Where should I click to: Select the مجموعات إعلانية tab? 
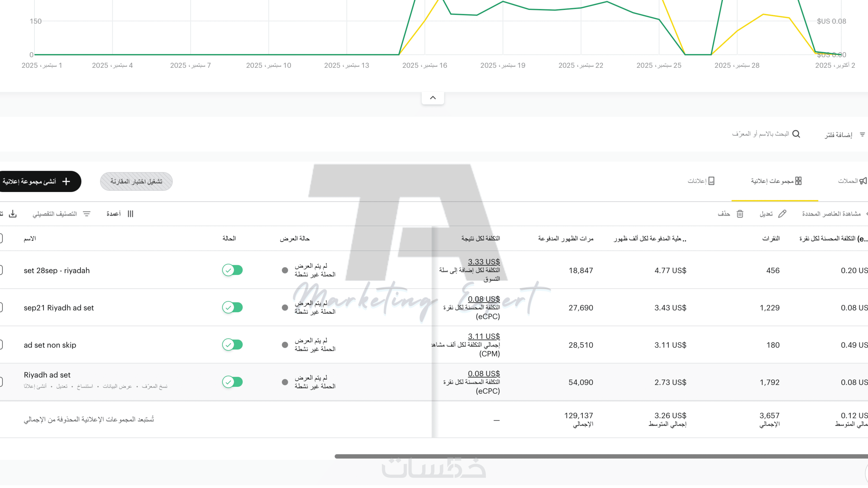click(x=776, y=181)
